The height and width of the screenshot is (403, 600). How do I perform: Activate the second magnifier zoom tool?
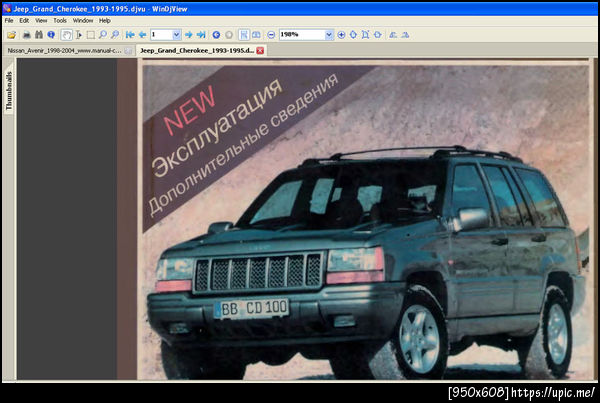tap(115, 35)
